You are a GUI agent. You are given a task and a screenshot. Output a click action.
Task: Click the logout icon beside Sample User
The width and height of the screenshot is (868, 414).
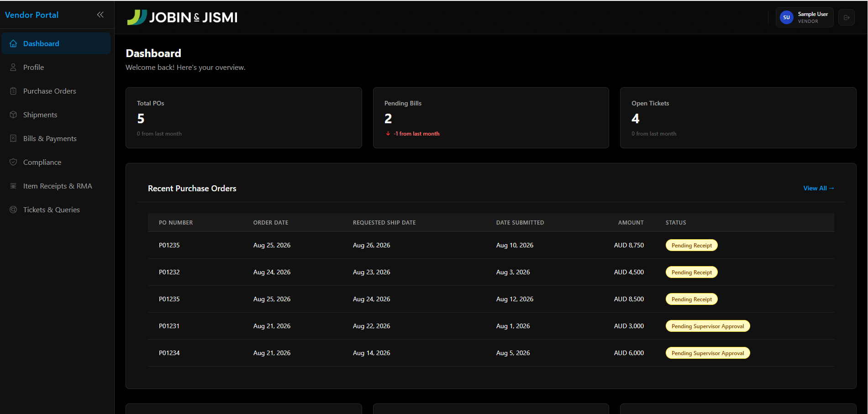847,17
